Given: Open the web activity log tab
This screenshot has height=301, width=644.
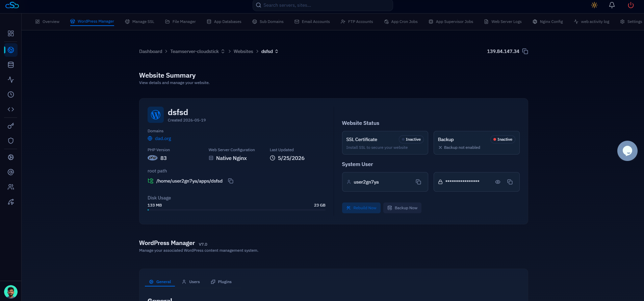Looking at the screenshot, I should pyautogui.click(x=591, y=22).
